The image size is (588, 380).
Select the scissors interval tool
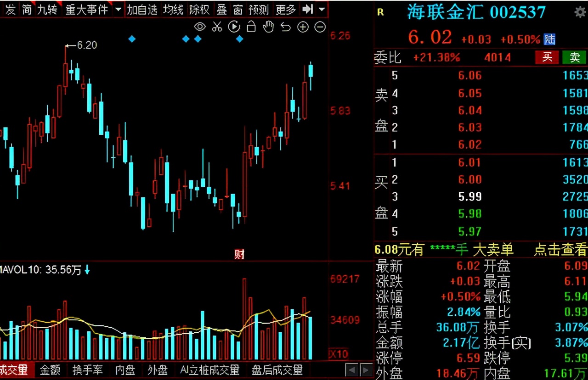pos(217,27)
